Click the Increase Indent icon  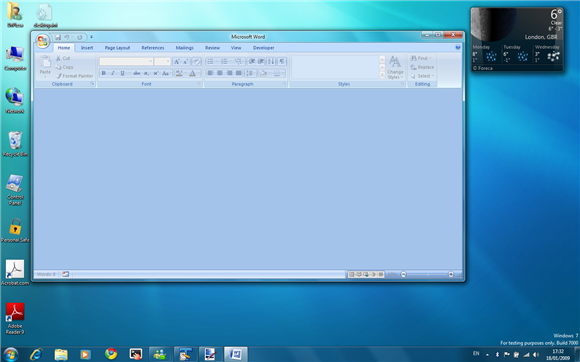pyautogui.click(x=261, y=61)
